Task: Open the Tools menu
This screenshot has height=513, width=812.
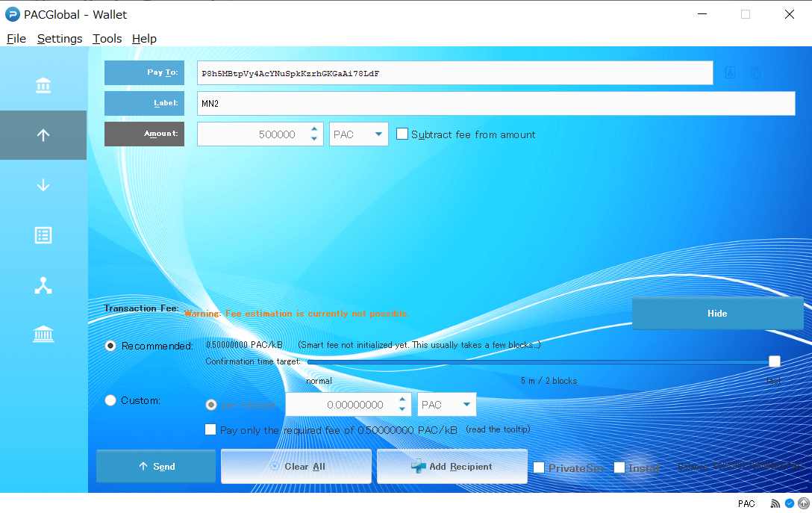Action: pyautogui.click(x=107, y=39)
